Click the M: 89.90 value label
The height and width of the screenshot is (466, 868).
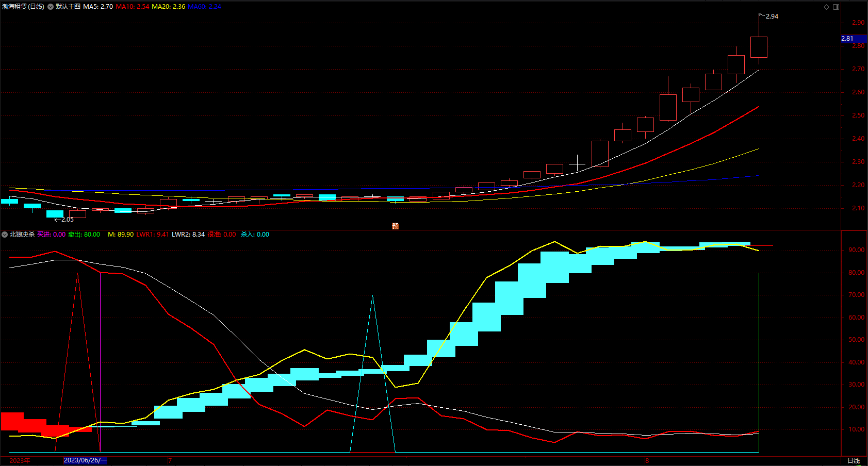pos(121,235)
